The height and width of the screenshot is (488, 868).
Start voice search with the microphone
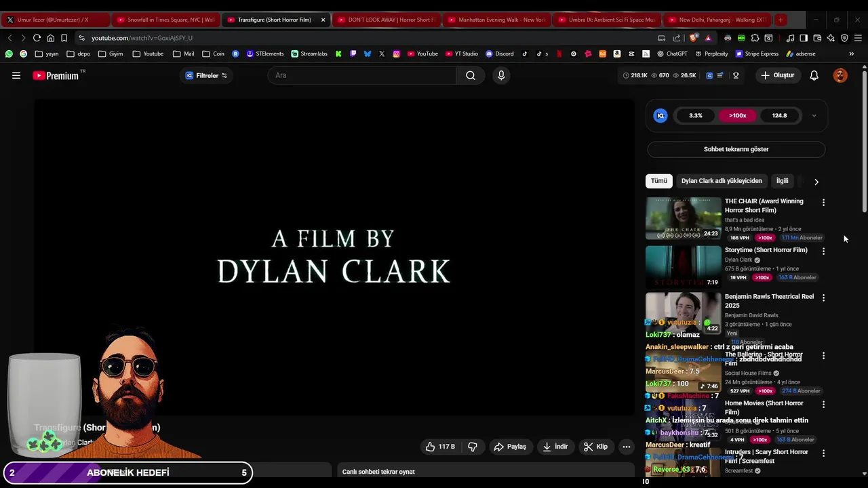click(x=501, y=75)
